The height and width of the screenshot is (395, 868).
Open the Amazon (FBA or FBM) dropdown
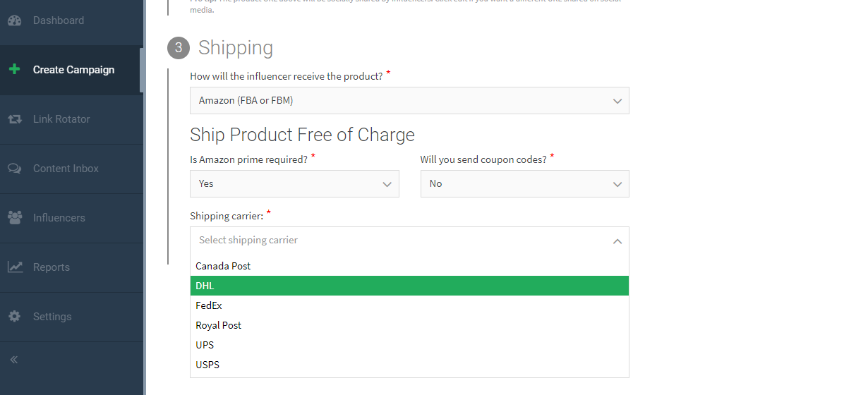(x=409, y=101)
